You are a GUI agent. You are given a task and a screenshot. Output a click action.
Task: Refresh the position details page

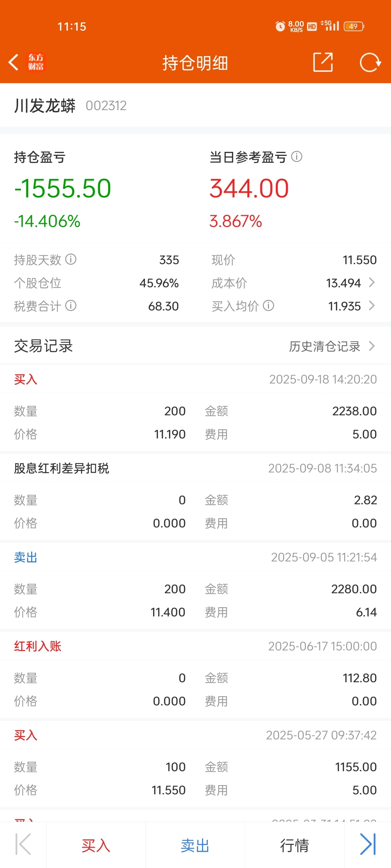click(370, 62)
